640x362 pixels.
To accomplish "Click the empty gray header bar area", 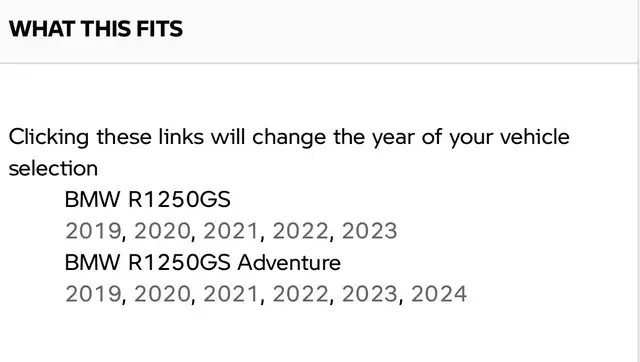I will click(408, 31).
